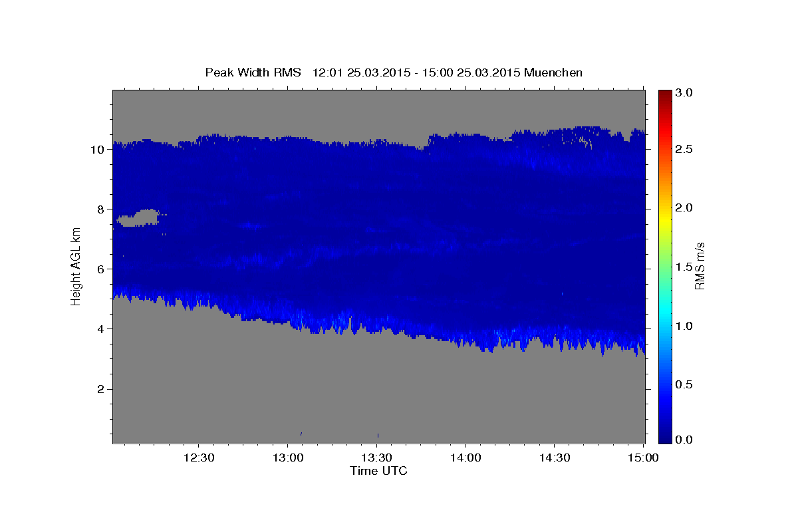Select the 15:00 time axis label

(644, 458)
